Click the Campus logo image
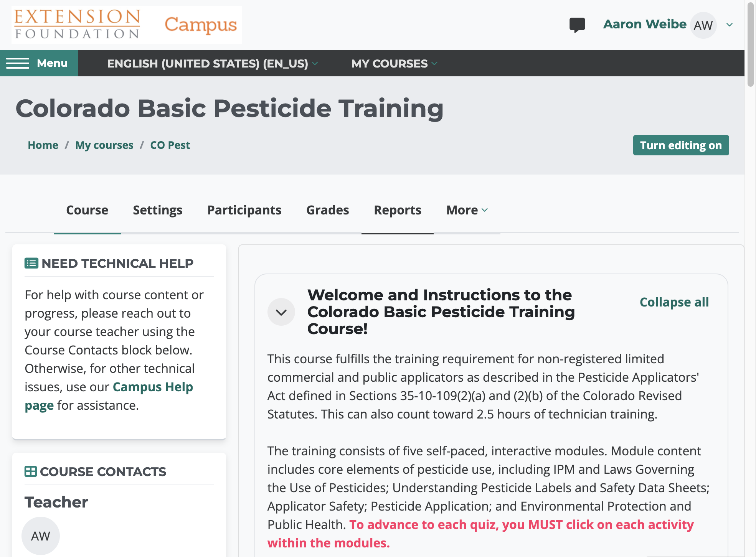 (200, 25)
